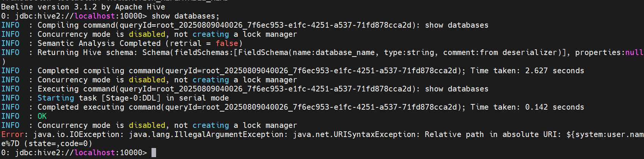Click the cursor block at the final prompt
This screenshot has width=644, height=159.
pos(154,153)
